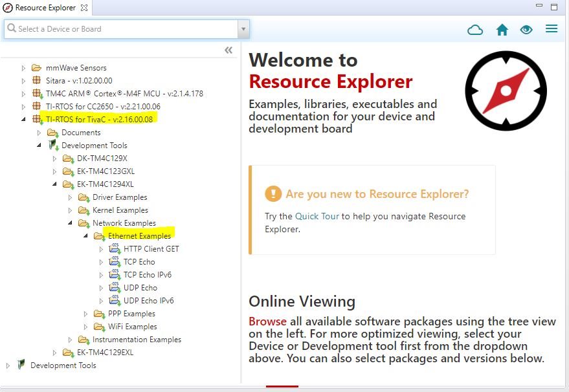
Task: Expand Driver Examples
Action: 70,198
